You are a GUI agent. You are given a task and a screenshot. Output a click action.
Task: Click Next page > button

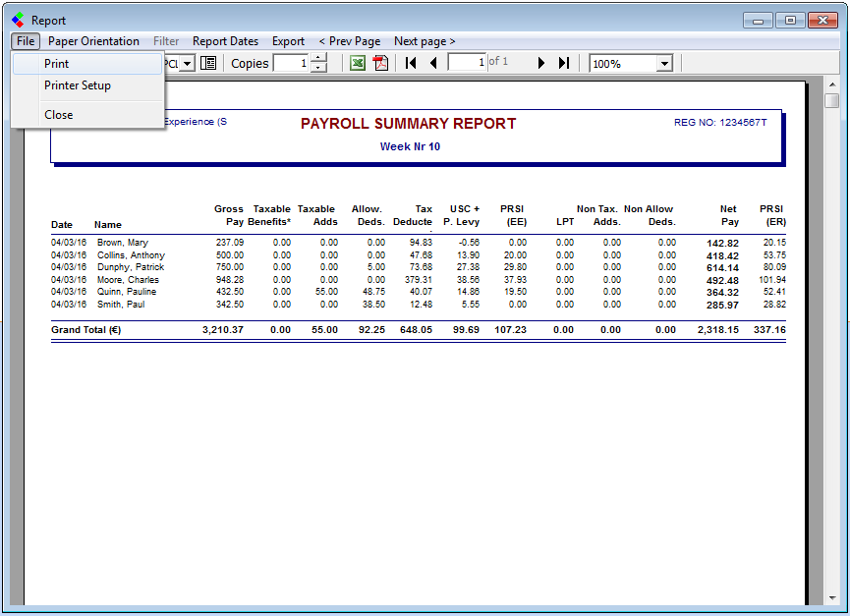coord(425,41)
